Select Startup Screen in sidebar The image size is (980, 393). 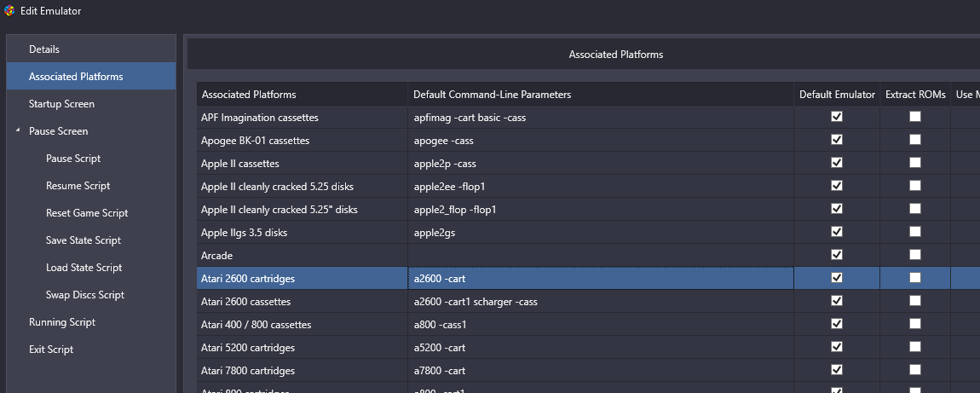[x=91, y=104]
